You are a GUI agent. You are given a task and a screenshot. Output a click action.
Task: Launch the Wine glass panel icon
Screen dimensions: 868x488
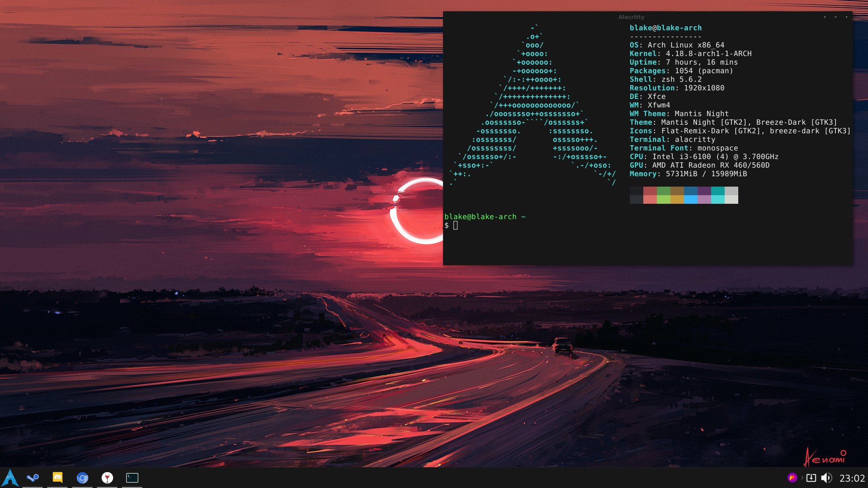click(107, 478)
